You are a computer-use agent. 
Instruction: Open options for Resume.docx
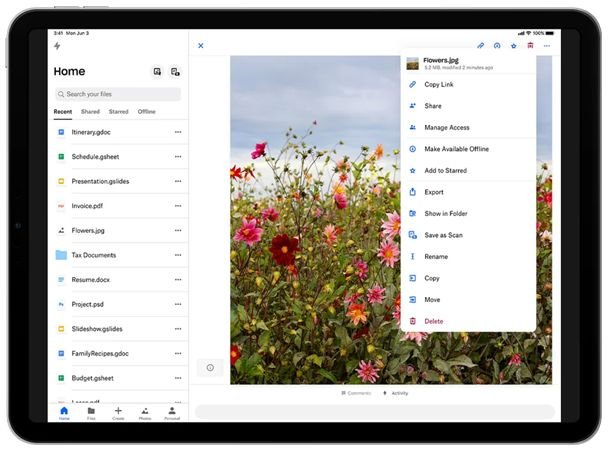point(178,280)
